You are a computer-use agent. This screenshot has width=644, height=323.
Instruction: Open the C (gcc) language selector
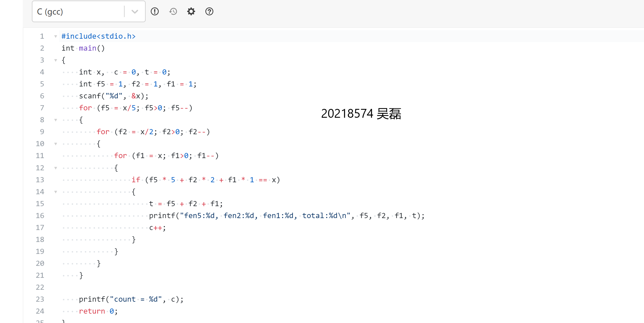click(89, 12)
